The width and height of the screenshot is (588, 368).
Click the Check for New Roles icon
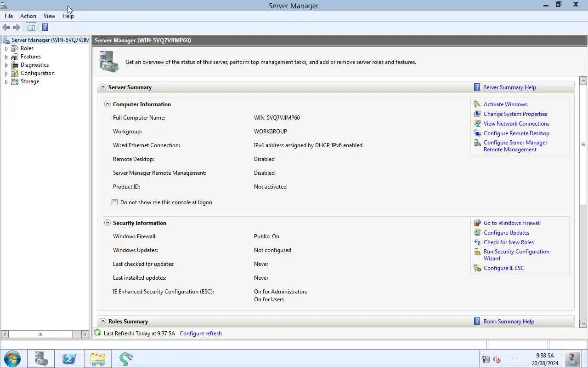[x=477, y=242]
